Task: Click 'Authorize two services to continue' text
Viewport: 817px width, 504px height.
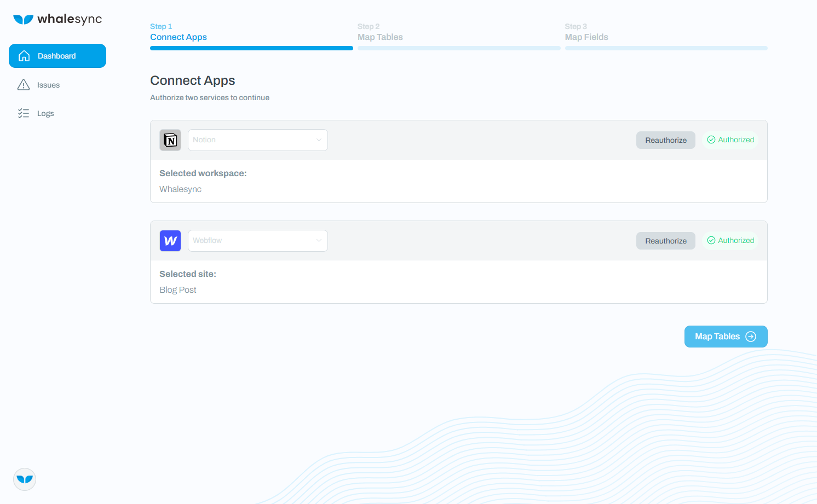Action: coord(210,98)
